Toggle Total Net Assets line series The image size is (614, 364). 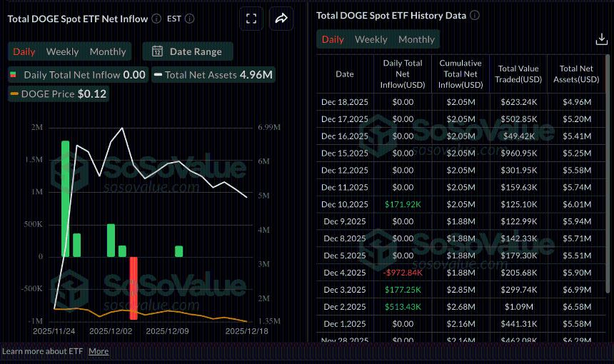213,75
